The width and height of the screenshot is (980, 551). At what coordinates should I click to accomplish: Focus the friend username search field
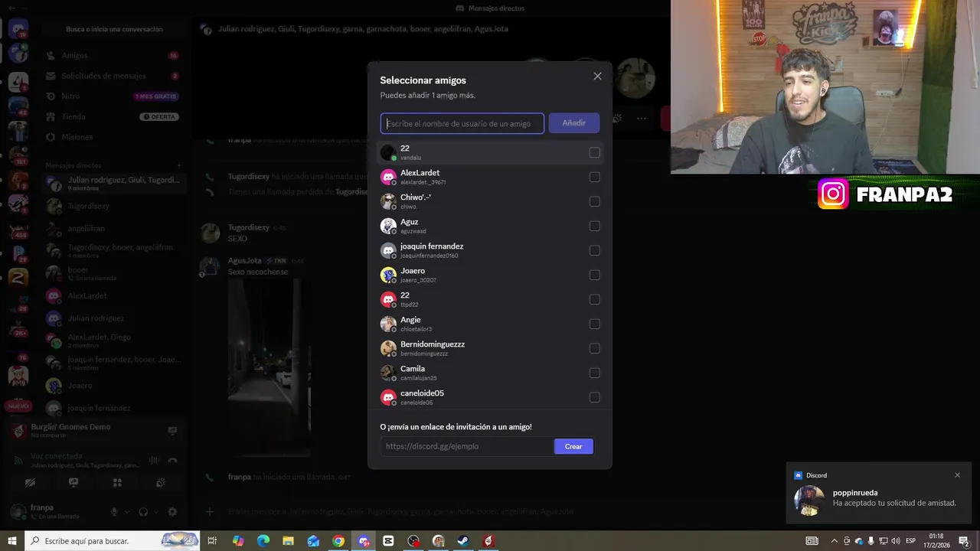click(x=462, y=123)
